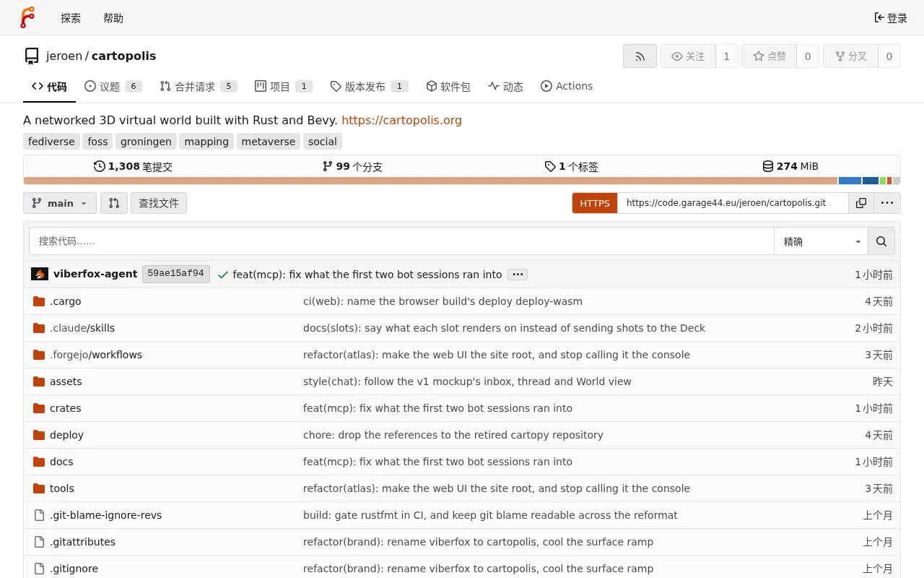Screen dimensions: 924x578
Task: Open the 项目 tab
Action: click(283, 87)
